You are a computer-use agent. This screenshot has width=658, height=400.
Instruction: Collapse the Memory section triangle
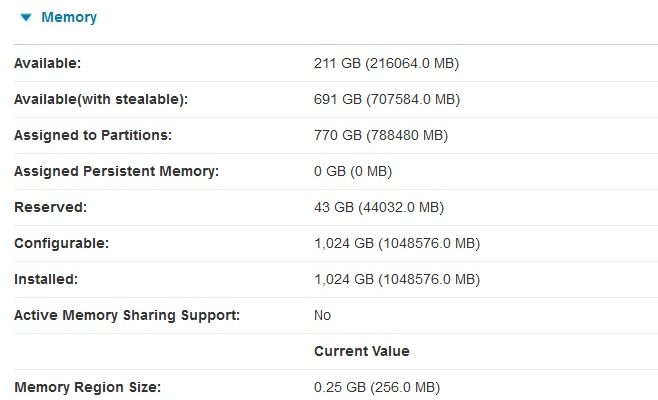[x=26, y=17]
